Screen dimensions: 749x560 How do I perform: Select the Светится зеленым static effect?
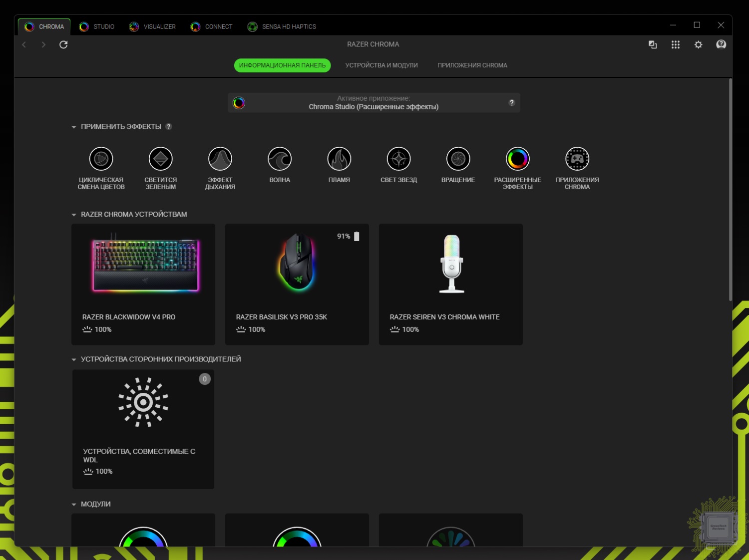click(x=160, y=159)
